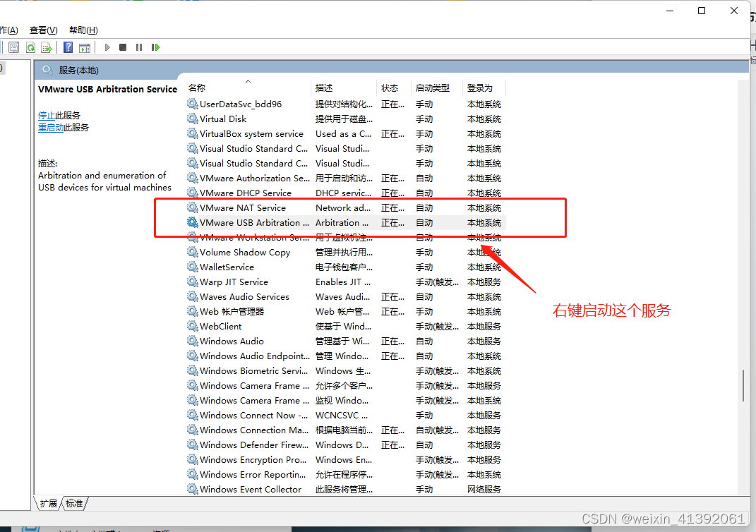Select the Windows Error Reportin... row
756x532 pixels.
point(345,475)
